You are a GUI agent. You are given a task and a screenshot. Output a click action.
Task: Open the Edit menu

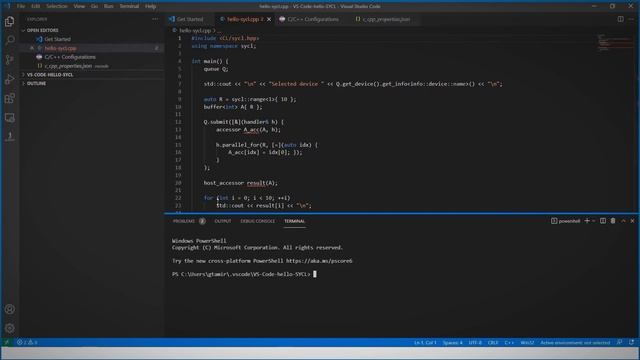tap(36, 6)
